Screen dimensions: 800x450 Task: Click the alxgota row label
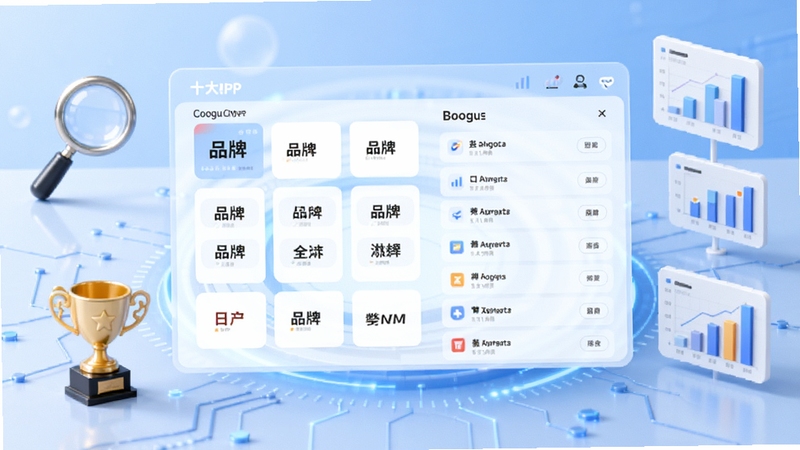[x=487, y=144]
